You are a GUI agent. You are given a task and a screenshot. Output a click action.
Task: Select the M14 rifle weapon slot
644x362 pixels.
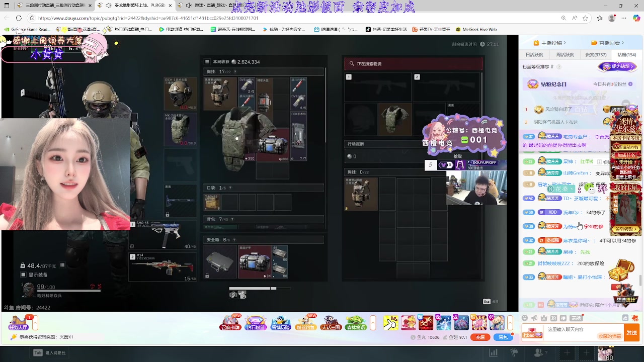[x=163, y=267]
